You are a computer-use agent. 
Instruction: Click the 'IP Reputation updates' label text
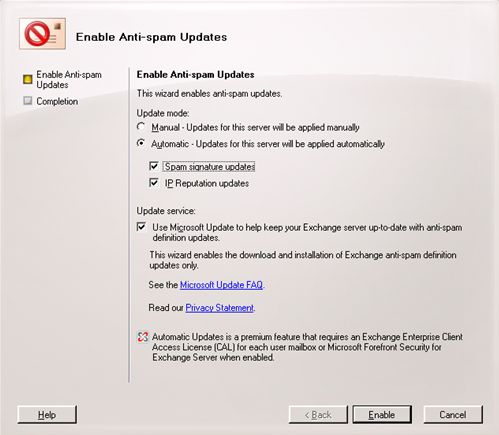pyautogui.click(x=207, y=183)
